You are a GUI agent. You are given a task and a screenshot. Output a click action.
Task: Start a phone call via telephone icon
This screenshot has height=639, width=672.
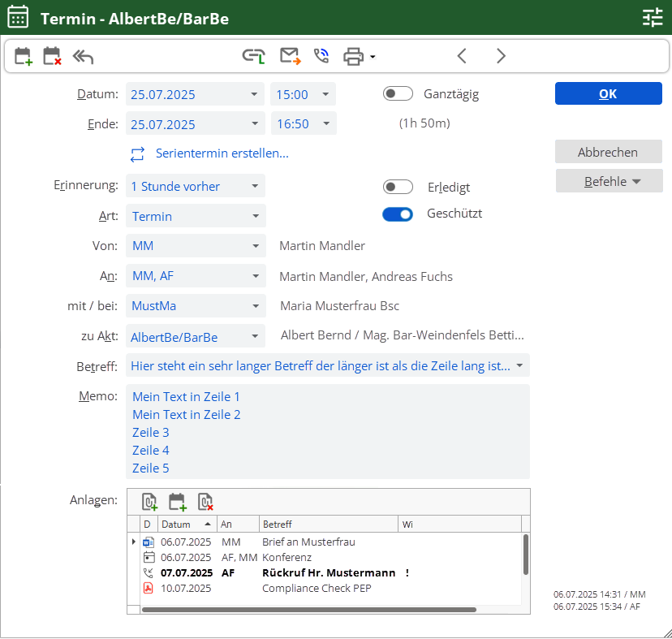320,56
